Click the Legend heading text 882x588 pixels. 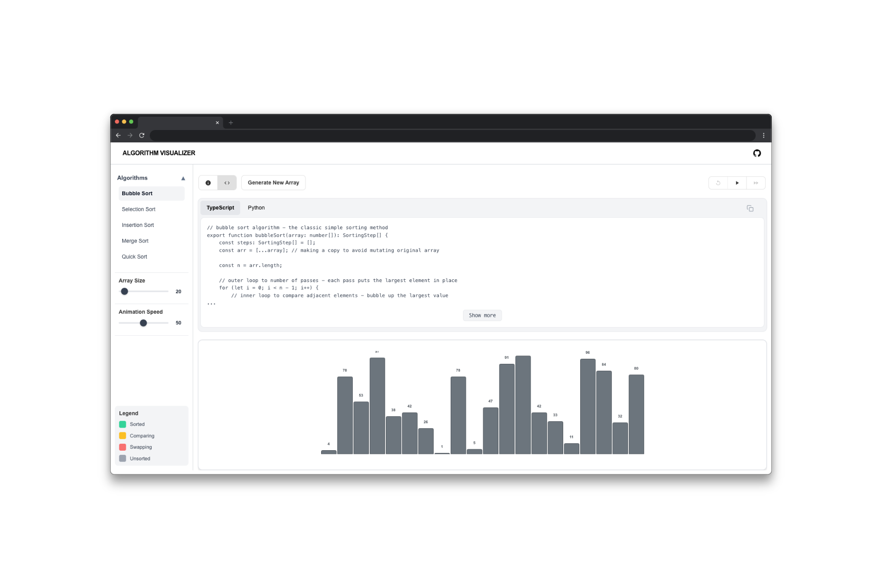pyautogui.click(x=129, y=413)
